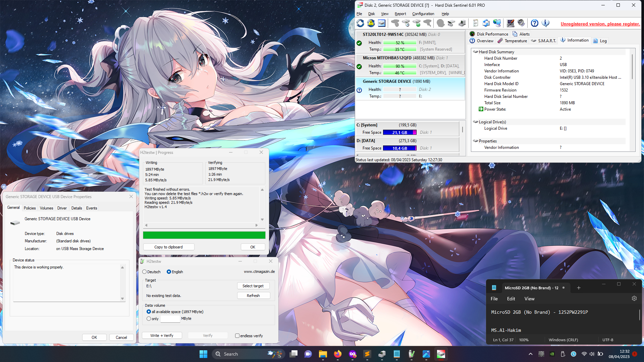Viewport: 644px width, 362px height.
Task: Show hidden system tray icons chevron
Action: 530,354
